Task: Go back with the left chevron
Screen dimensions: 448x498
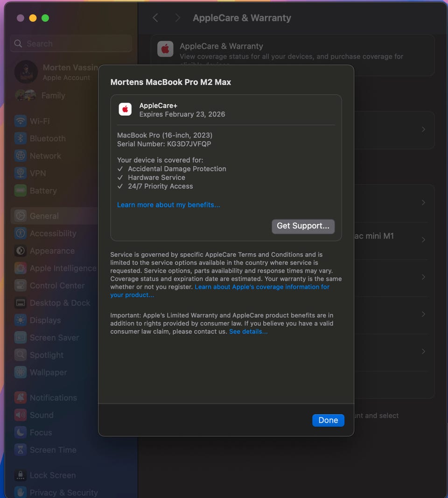Action: tap(155, 18)
